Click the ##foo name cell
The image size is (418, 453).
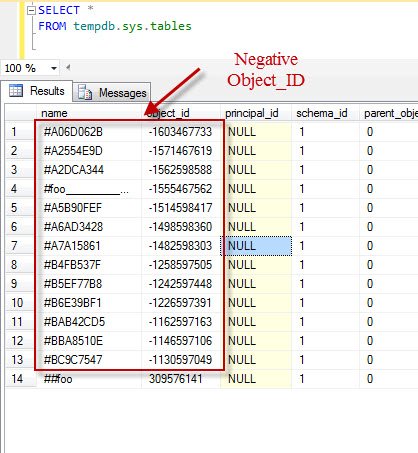tap(89, 379)
